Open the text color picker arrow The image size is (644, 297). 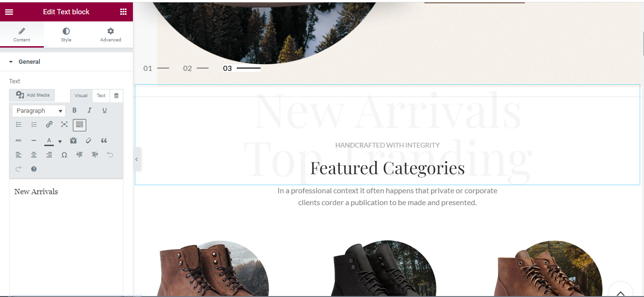[x=60, y=141]
